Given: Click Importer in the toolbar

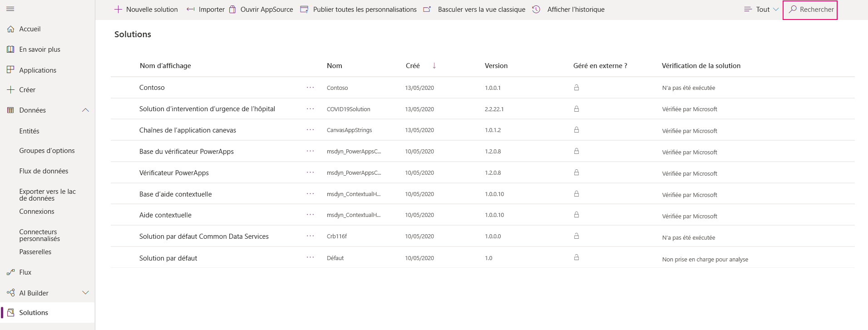Looking at the screenshot, I should click(x=206, y=10).
